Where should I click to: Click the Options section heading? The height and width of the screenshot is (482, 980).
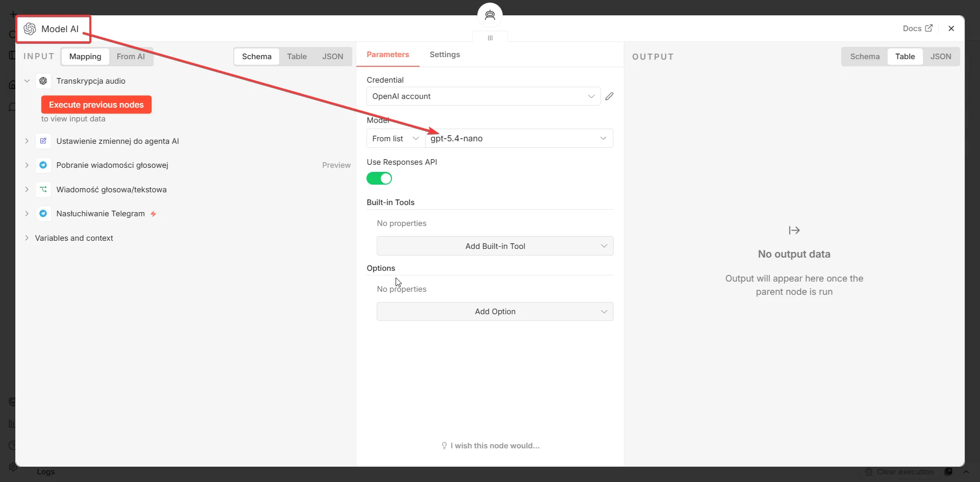(381, 268)
